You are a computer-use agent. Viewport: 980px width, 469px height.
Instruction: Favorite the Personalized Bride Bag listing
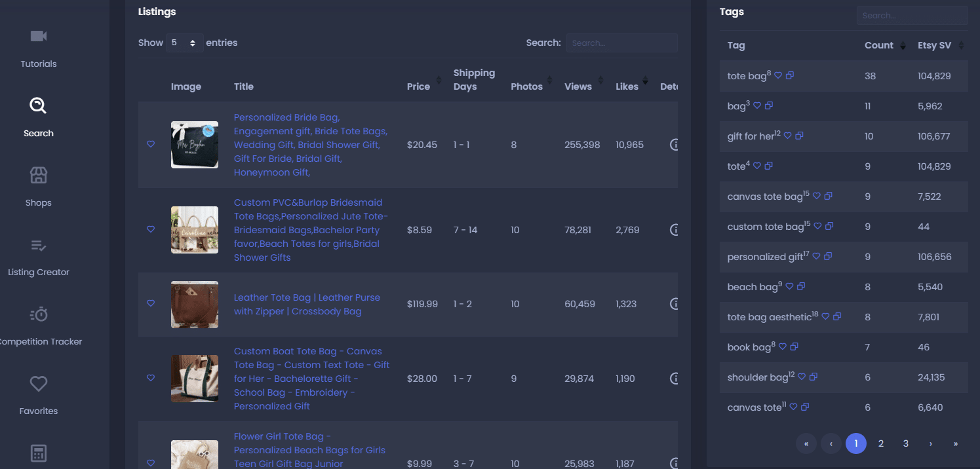click(x=151, y=144)
